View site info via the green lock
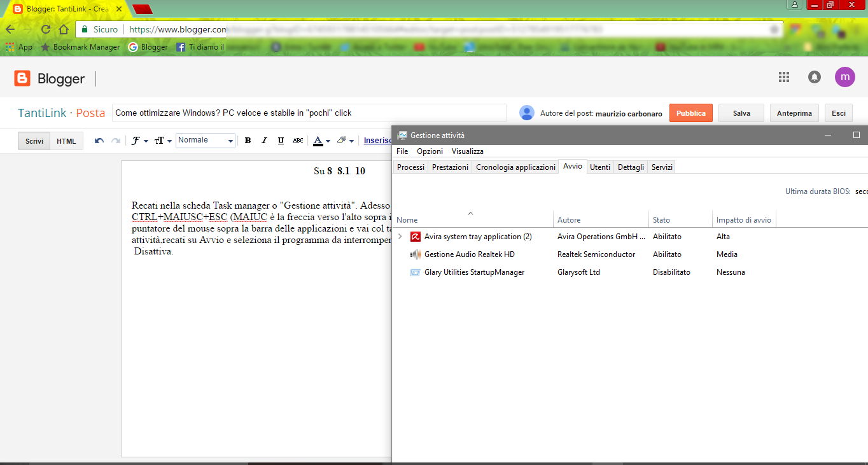The width and height of the screenshot is (868, 465). tap(85, 29)
